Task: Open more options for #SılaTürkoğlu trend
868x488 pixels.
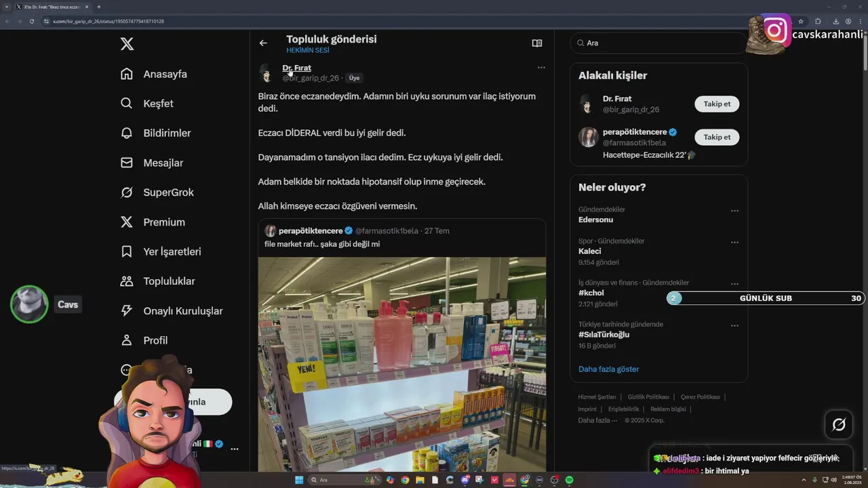Action: click(734, 326)
